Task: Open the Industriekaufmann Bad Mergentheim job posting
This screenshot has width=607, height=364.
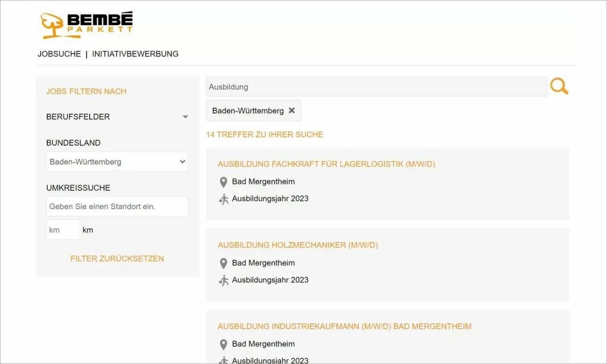Action: (344, 326)
